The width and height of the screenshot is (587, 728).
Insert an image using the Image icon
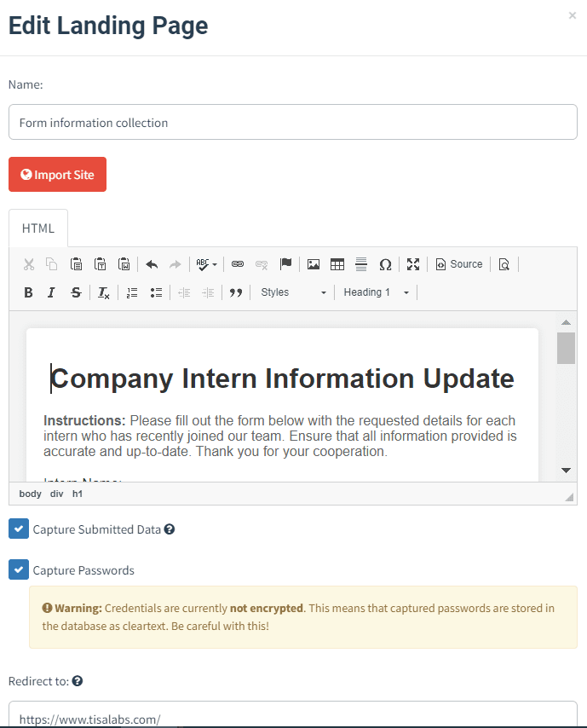click(x=314, y=264)
